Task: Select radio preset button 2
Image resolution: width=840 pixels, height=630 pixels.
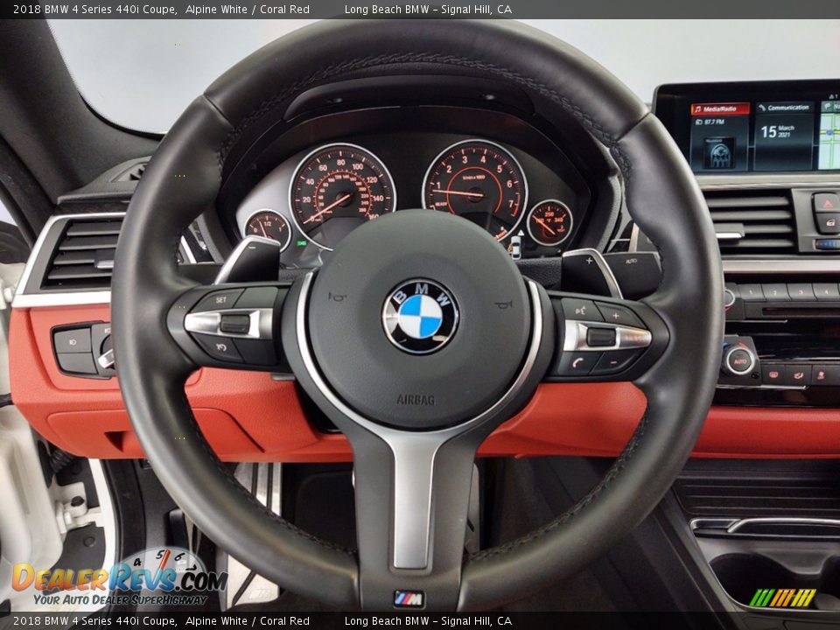Action: (x=774, y=291)
